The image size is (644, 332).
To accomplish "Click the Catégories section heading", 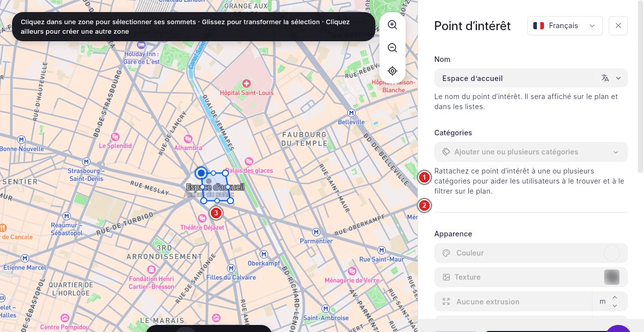I will (453, 133).
